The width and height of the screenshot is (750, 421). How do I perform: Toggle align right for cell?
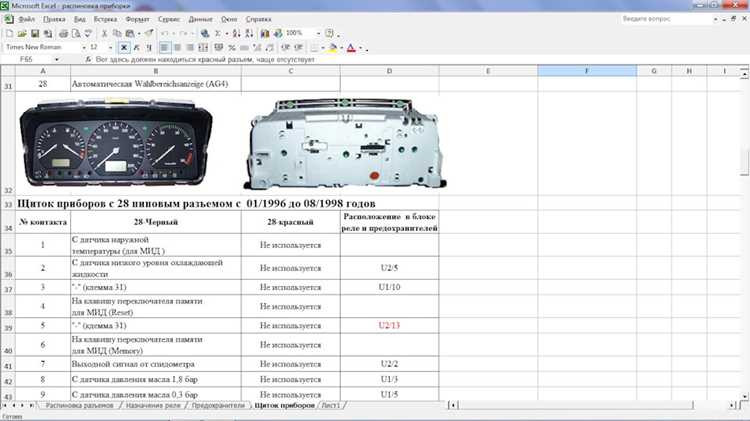190,48
